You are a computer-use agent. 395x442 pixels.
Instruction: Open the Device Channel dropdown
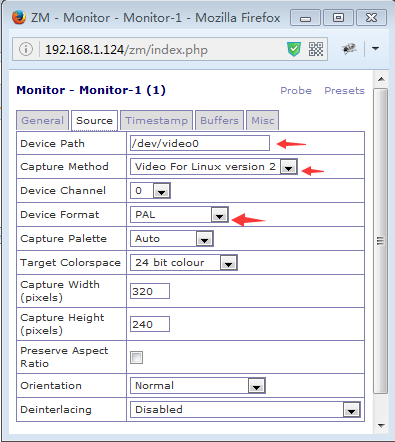coord(150,191)
